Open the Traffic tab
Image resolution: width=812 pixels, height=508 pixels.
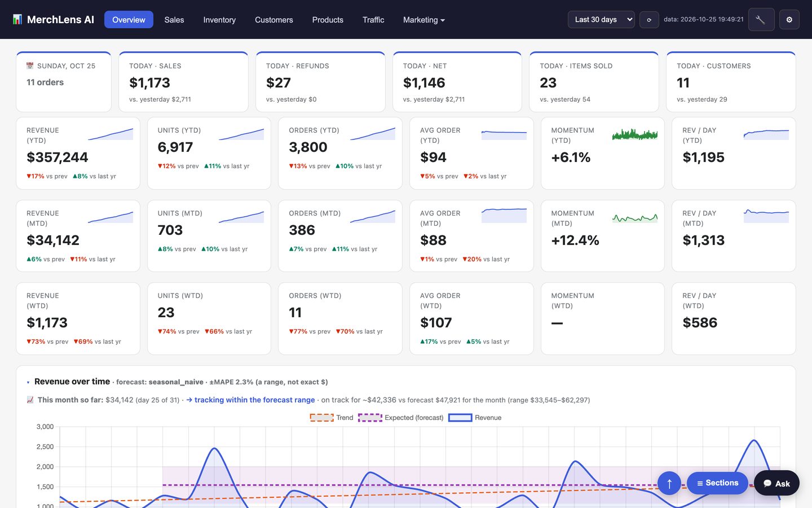373,20
